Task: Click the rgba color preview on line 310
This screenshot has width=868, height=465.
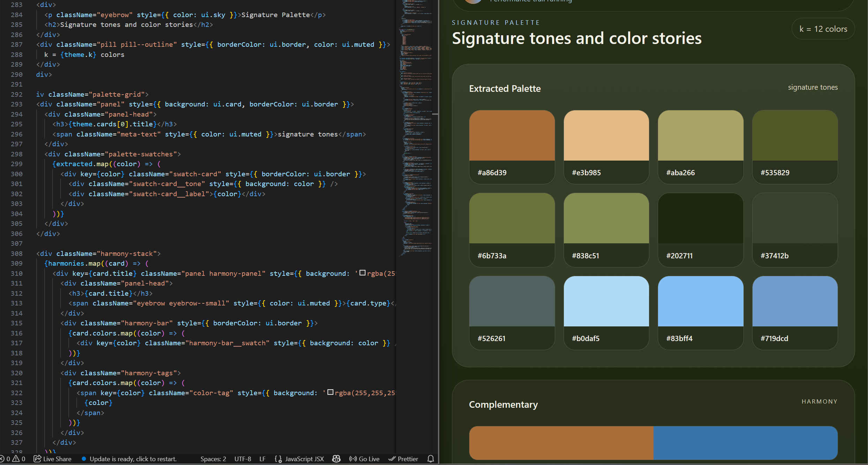Action: pos(362,273)
